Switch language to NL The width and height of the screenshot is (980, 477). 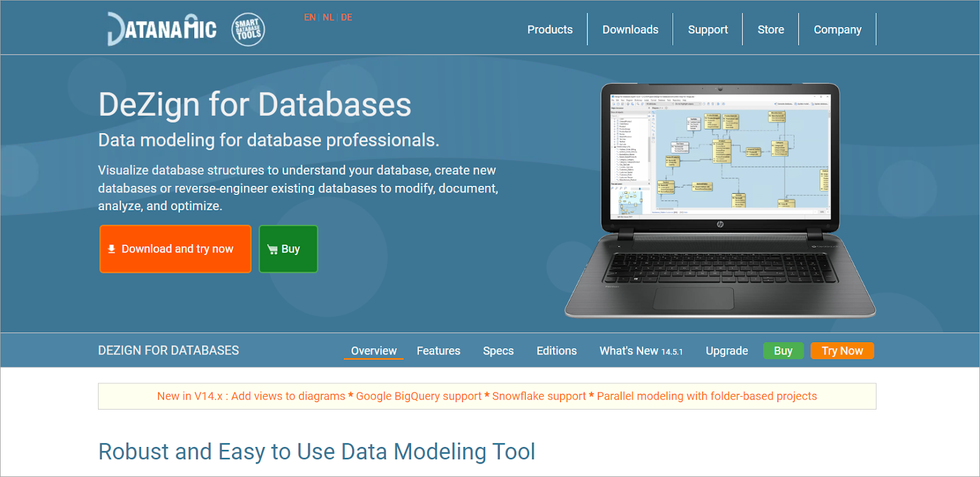[328, 17]
